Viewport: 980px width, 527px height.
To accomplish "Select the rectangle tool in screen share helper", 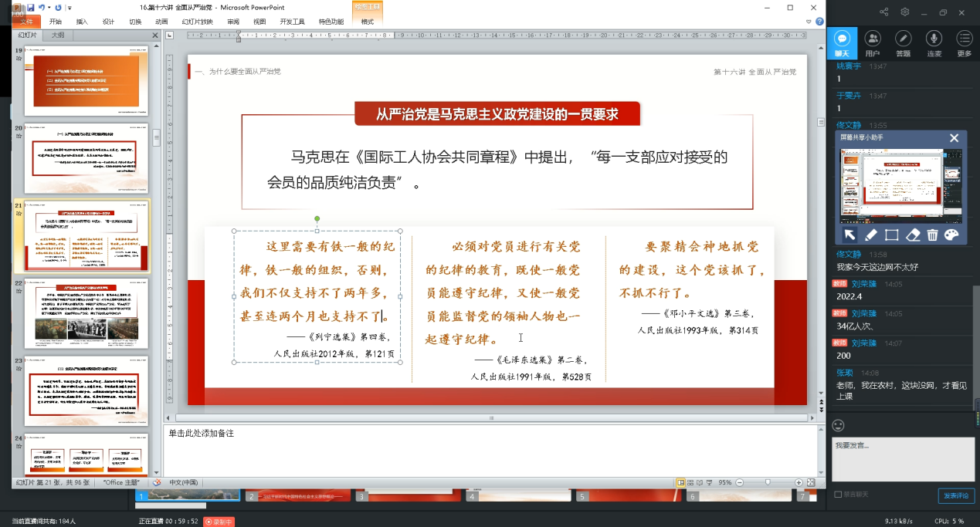I will pyautogui.click(x=891, y=235).
